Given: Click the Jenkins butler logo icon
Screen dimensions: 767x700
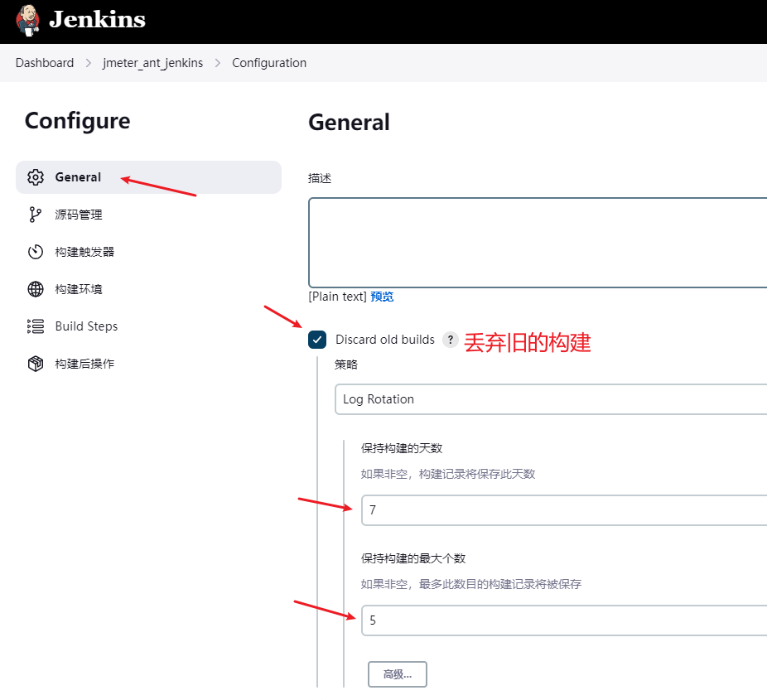Looking at the screenshot, I should [x=27, y=20].
